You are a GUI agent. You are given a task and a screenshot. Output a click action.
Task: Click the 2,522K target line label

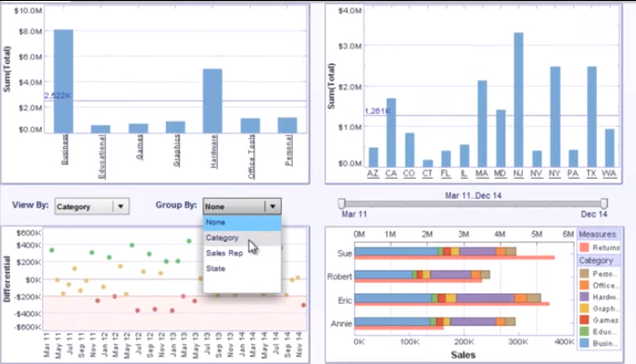(x=57, y=95)
